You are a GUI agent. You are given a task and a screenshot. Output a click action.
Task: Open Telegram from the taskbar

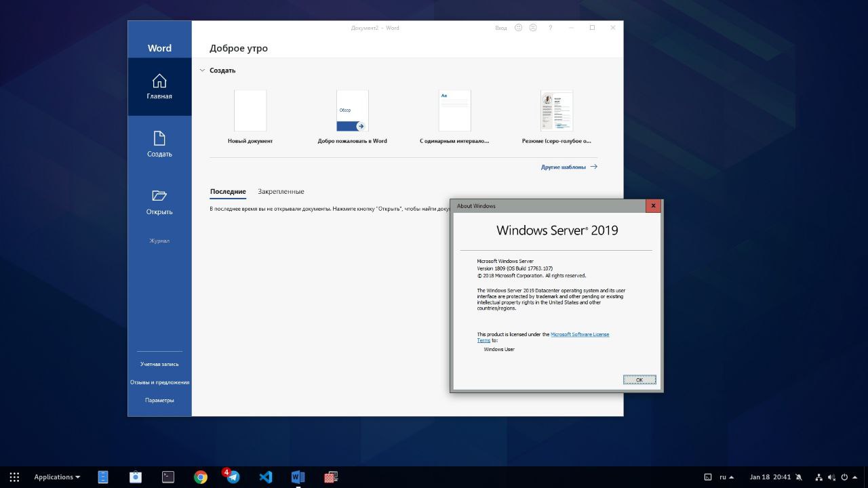tap(233, 477)
